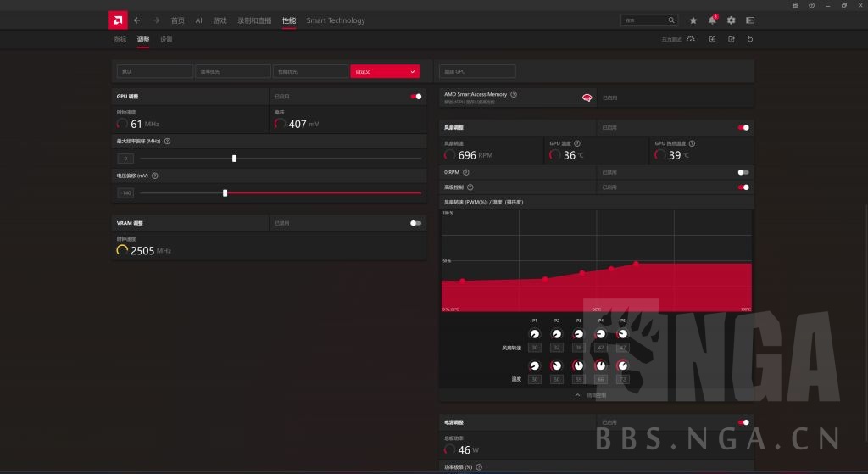Click the 电压偏移 (mV) slider handle
Image resolution: width=868 pixels, height=474 pixels.
(x=225, y=193)
